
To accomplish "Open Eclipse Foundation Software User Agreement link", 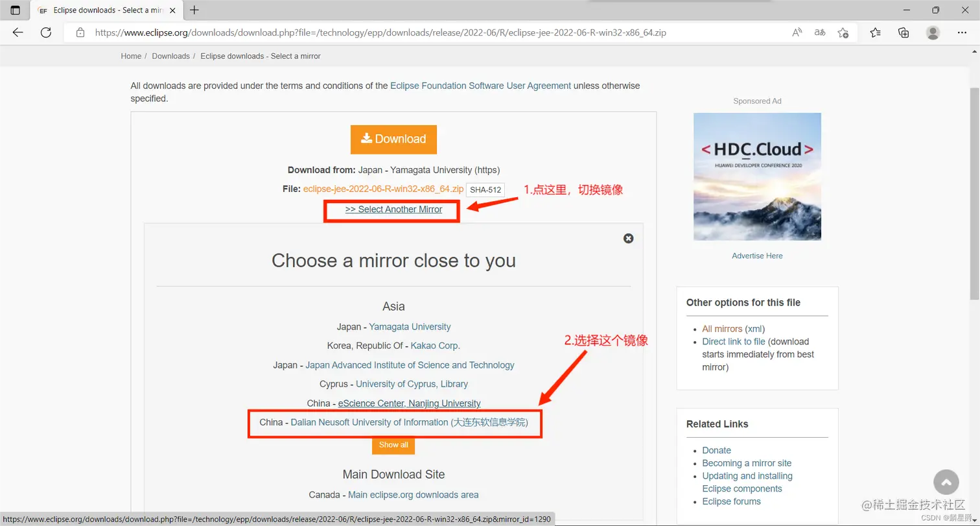I will 480,86.
